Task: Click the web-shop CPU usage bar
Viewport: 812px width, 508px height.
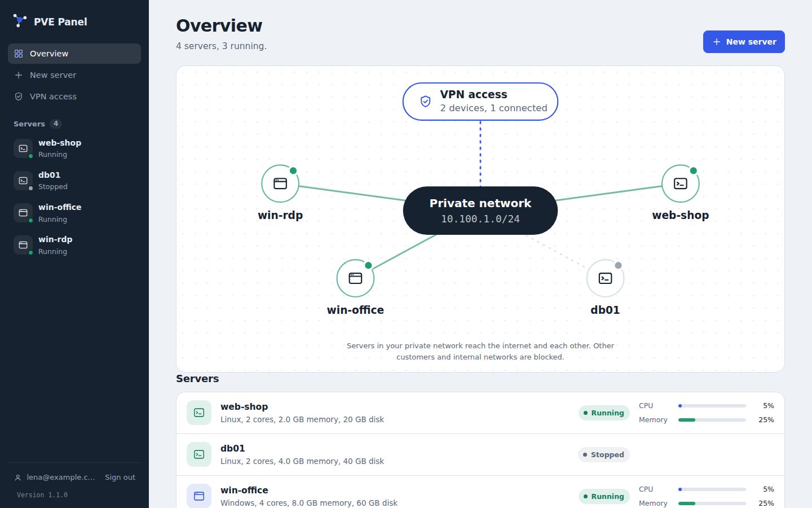Action: [712, 406]
